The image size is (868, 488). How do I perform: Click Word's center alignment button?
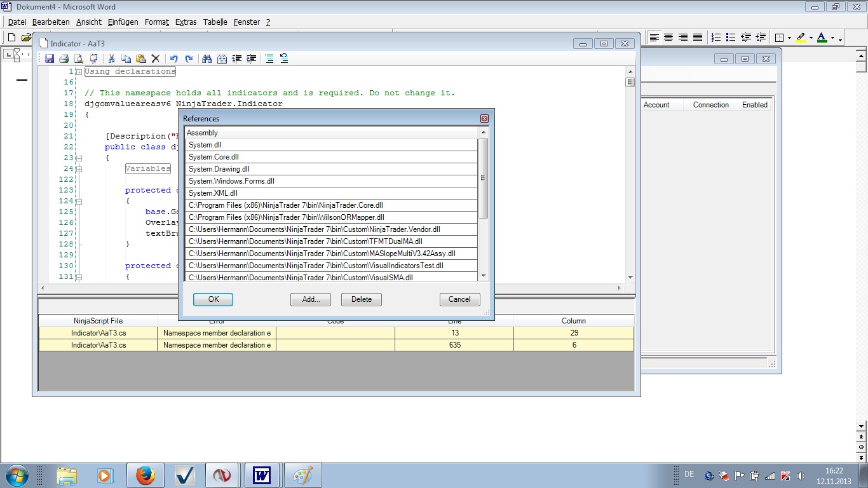(x=668, y=37)
